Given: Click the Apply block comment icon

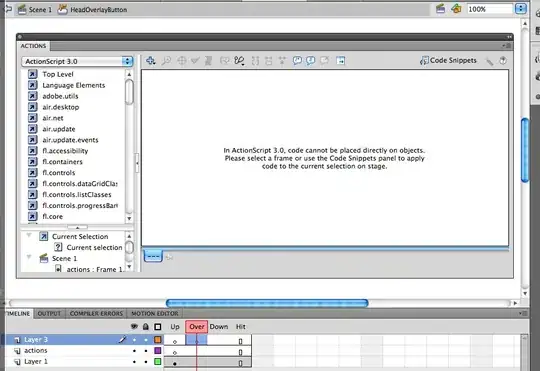Looking at the screenshot, I should [297, 61].
